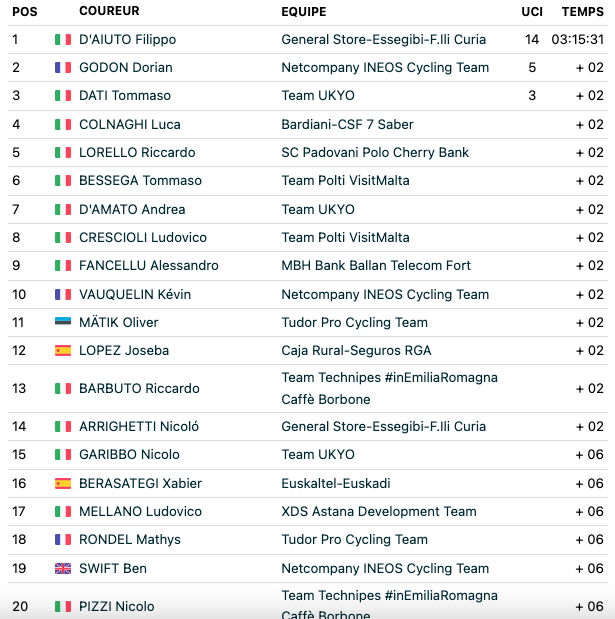Open the Caja Rural-Seguros RGA team link
Image resolution: width=615 pixels, height=619 pixels.
(356, 351)
